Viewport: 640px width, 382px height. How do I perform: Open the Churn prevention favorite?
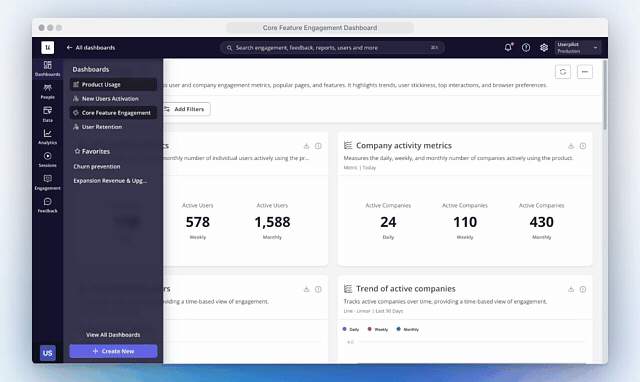pyautogui.click(x=97, y=167)
